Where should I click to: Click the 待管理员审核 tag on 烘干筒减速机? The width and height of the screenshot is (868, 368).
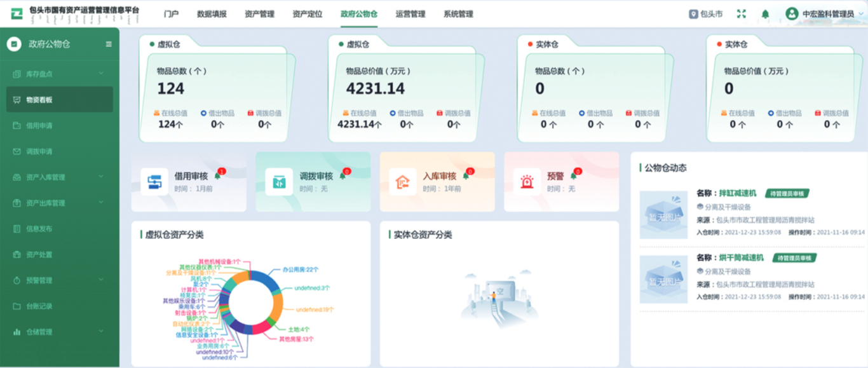[x=794, y=258]
